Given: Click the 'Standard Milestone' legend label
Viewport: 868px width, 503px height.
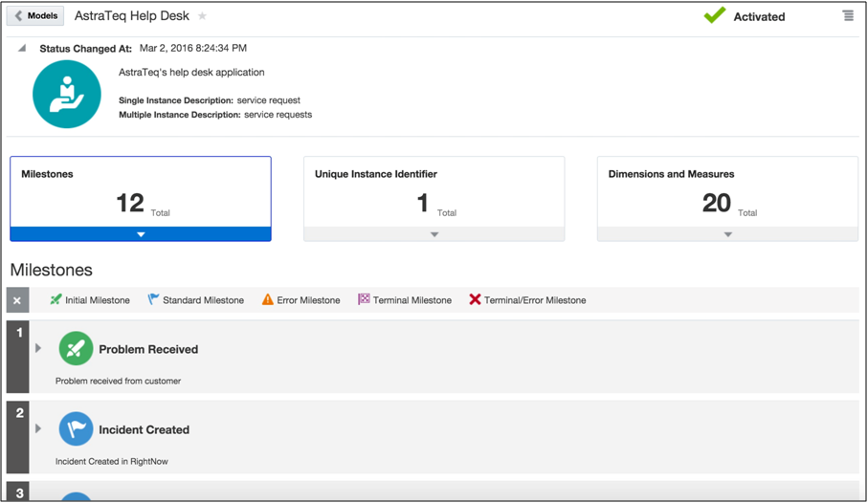Looking at the screenshot, I should [x=203, y=300].
